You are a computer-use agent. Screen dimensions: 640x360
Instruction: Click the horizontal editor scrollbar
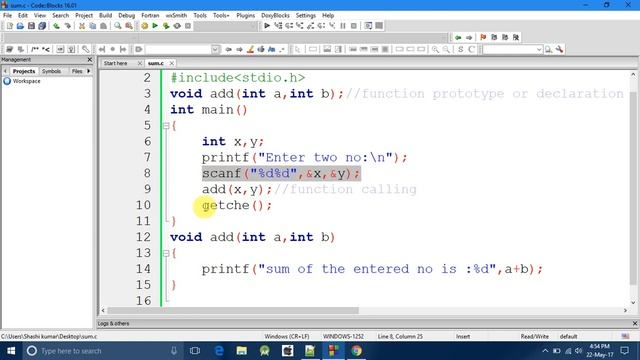click(233, 311)
